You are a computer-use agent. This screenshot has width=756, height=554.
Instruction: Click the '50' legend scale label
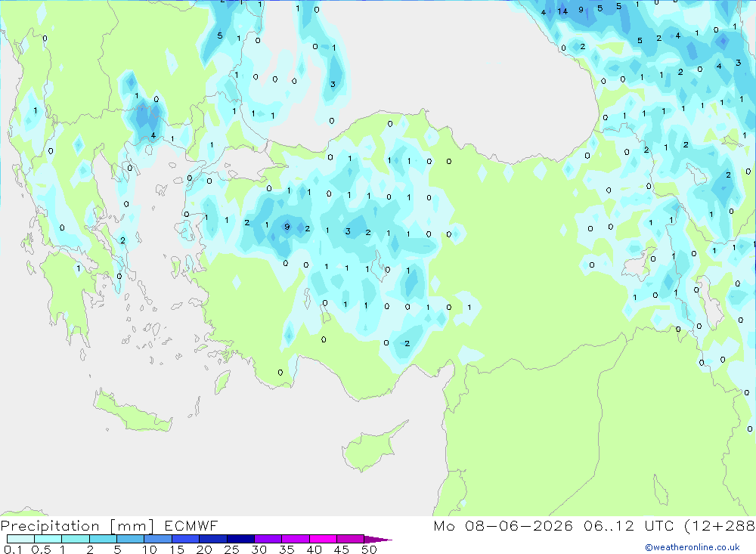click(369, 549)
